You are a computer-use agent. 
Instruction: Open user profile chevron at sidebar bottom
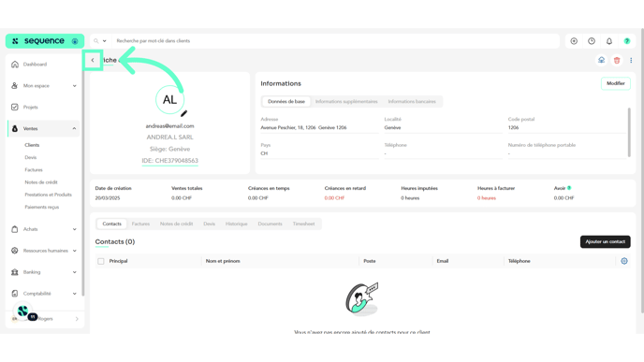77,319
